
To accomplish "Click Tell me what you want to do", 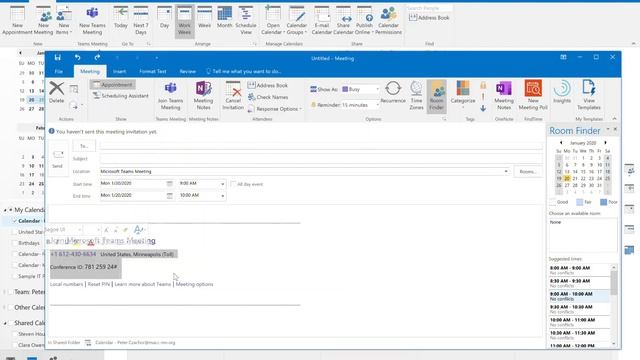I will [244, 71].
